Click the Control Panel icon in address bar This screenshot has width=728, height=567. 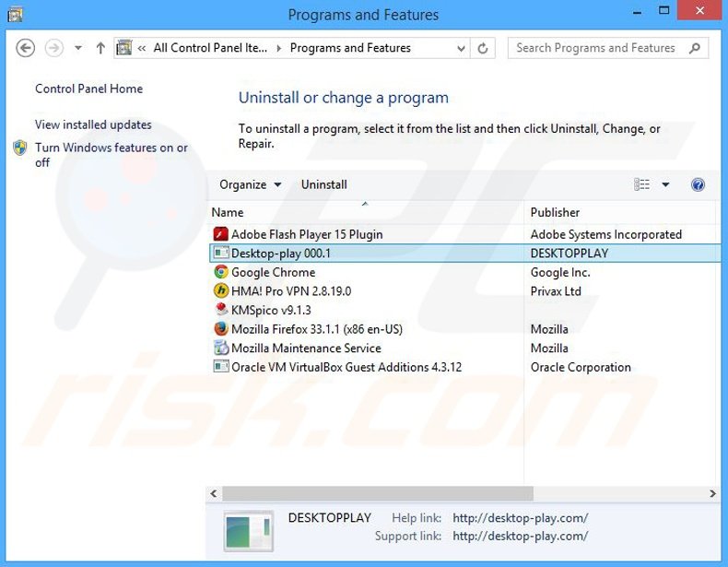124,48
